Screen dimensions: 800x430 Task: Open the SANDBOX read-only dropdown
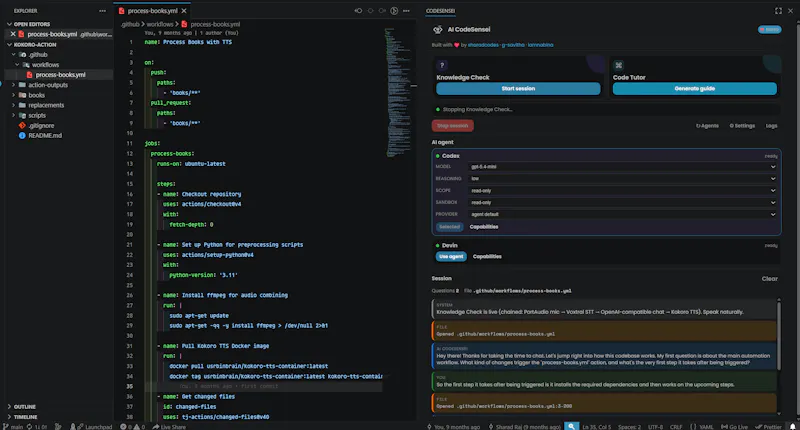click(x=622, y=203)
